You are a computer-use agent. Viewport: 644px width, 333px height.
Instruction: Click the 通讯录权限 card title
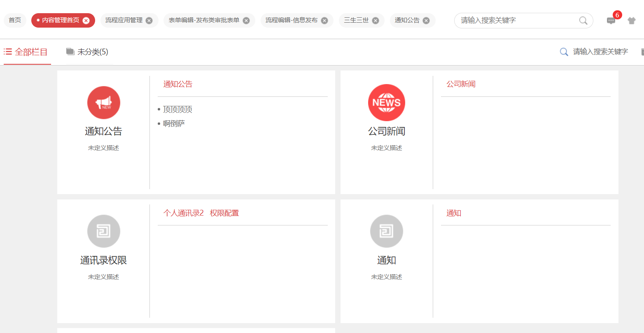click(x=104, y=260)
